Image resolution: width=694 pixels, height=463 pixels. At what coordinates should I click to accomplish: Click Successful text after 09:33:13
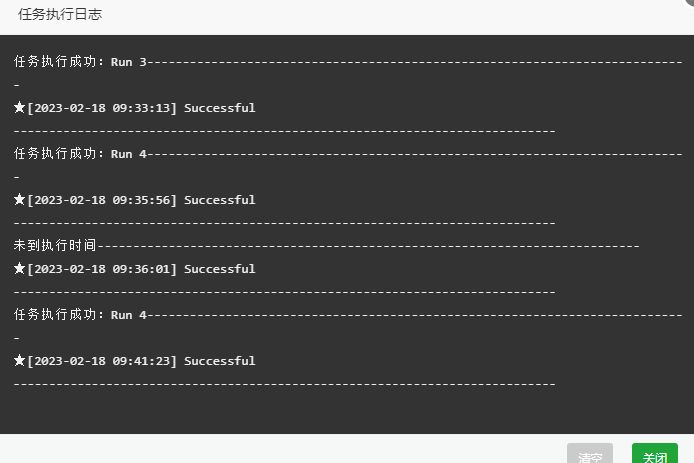pyautogui.click(x=220, y=108)
